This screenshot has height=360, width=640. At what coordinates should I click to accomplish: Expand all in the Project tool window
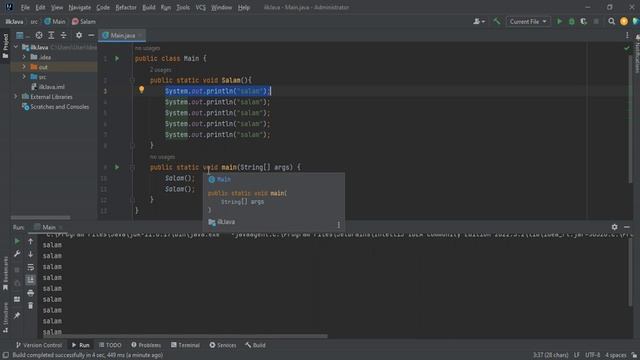point(51,36)
